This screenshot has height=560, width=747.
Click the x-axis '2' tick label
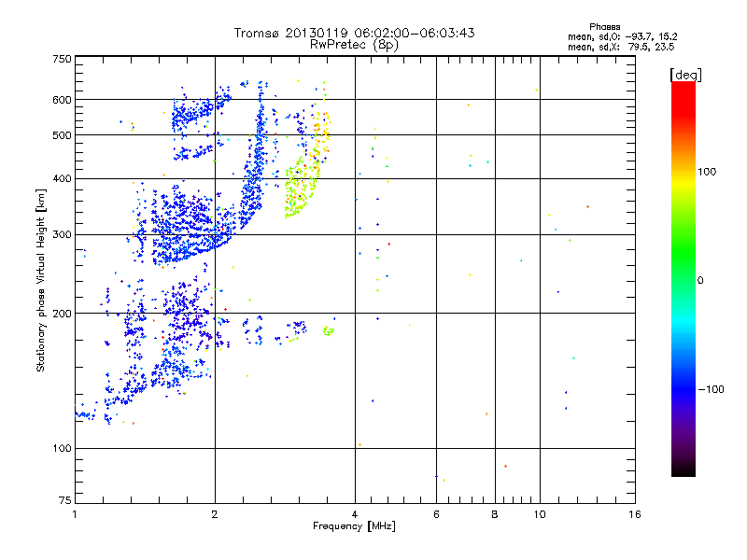pyautogui.click(x=215, y=514)
